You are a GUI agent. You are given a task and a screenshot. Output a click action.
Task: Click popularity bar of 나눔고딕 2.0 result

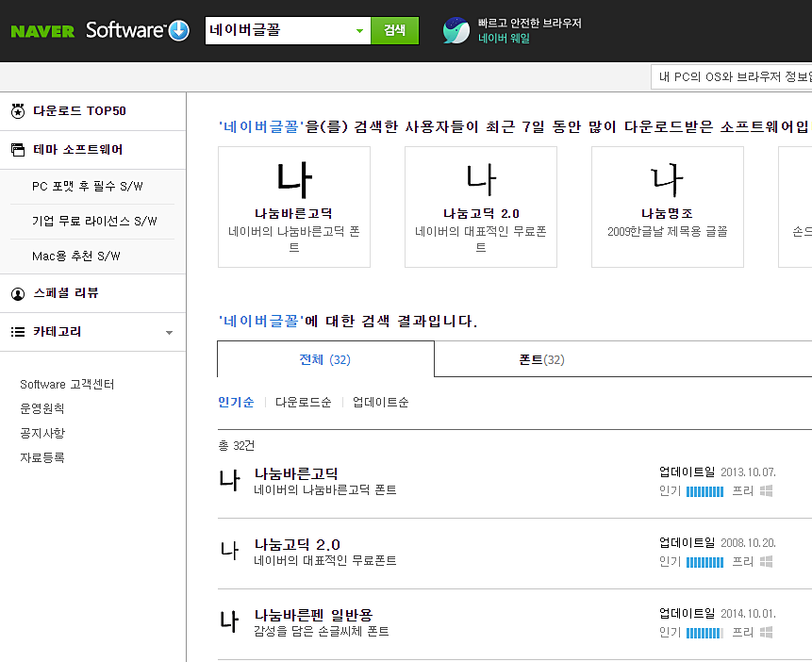704,562
